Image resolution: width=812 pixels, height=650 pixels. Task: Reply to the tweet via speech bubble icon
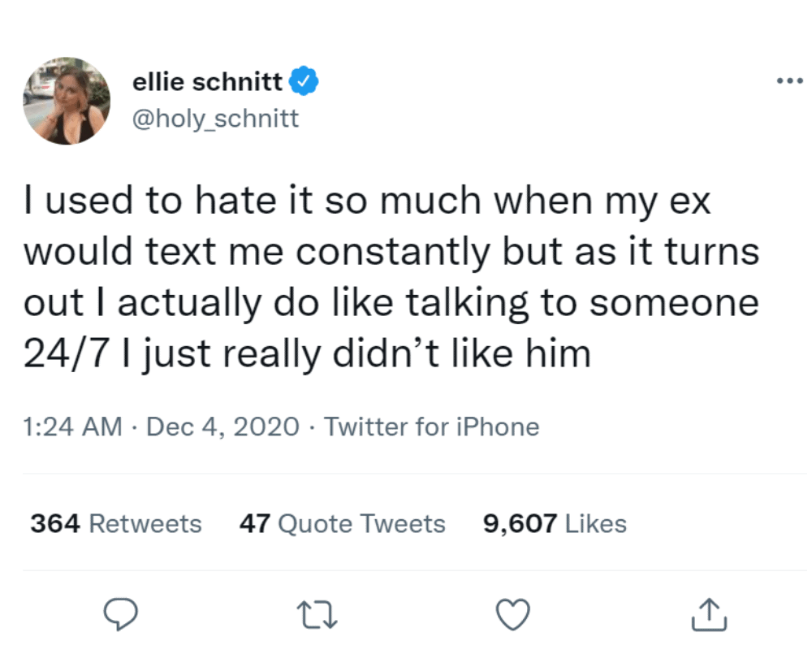click(122, 615)
